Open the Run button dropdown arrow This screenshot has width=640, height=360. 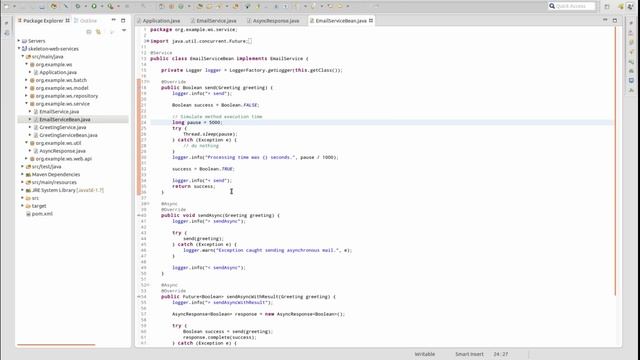pos(102,6)
